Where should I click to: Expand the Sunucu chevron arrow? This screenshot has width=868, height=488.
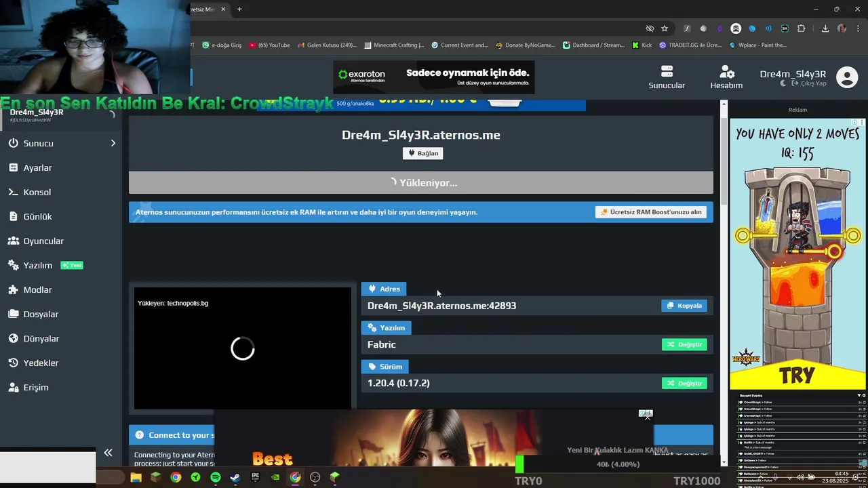(x=113, y=143)
